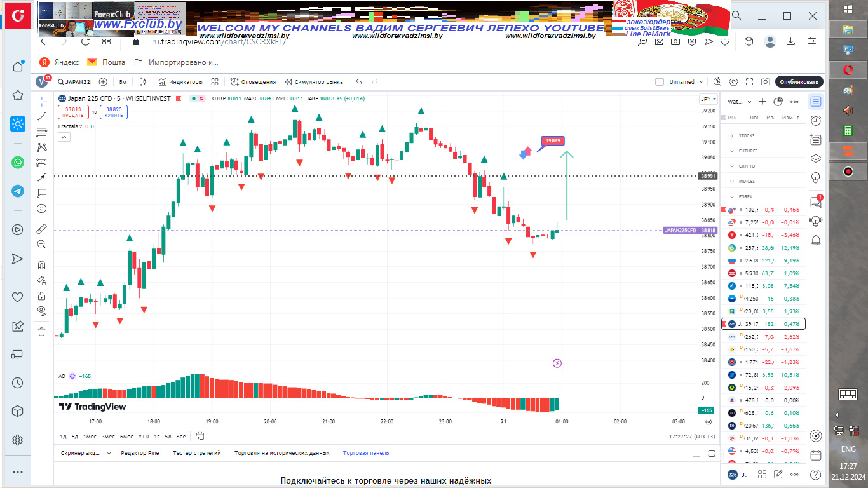Select the Все date range
The width and height of the screenshot is (868, 488).
pyautogui.click(x=181, y=437)
